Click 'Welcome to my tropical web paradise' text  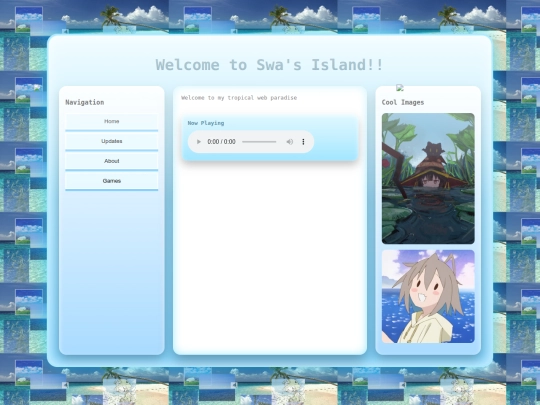(239, 98)
